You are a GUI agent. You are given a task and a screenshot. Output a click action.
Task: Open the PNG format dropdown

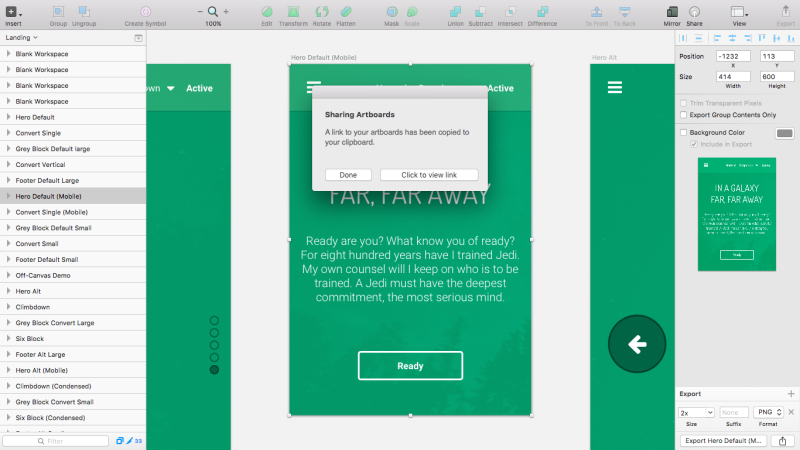(x=766, y=412)
